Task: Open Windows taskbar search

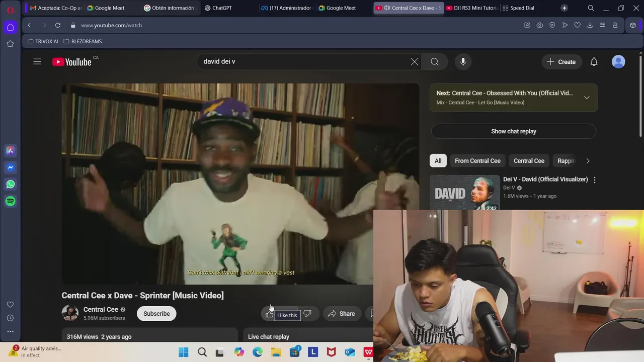Action: click(x=202, y=352)
